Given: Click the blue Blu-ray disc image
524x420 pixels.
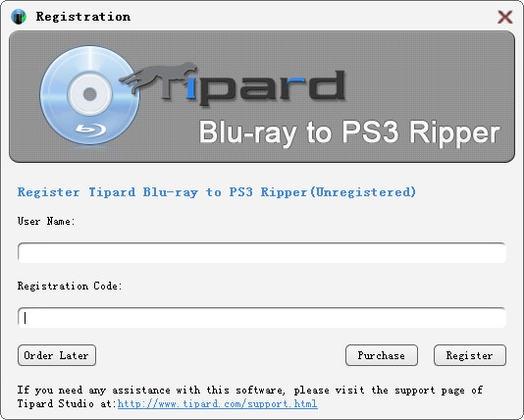Looking at the screenshot, I should point(90,95).
